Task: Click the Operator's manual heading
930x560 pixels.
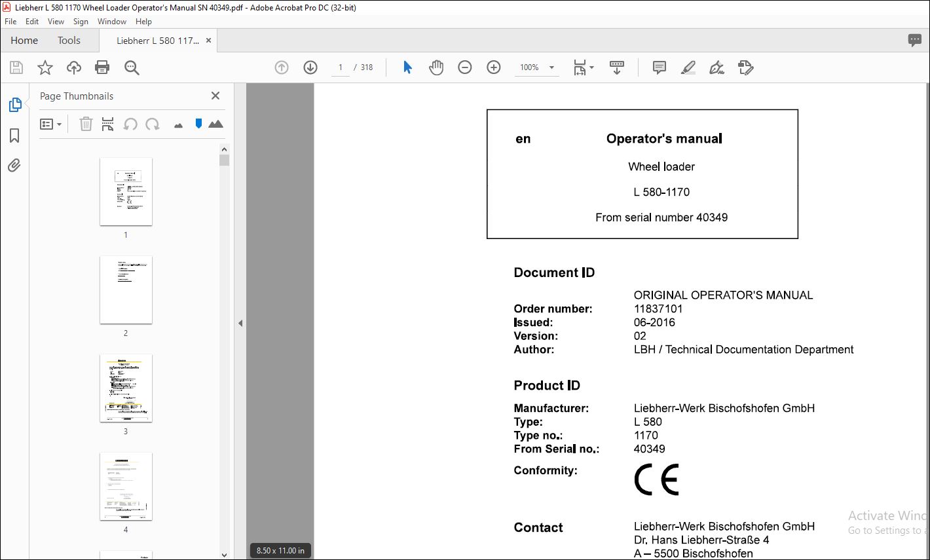Action: pyautogui.click(x=664, y=138)
